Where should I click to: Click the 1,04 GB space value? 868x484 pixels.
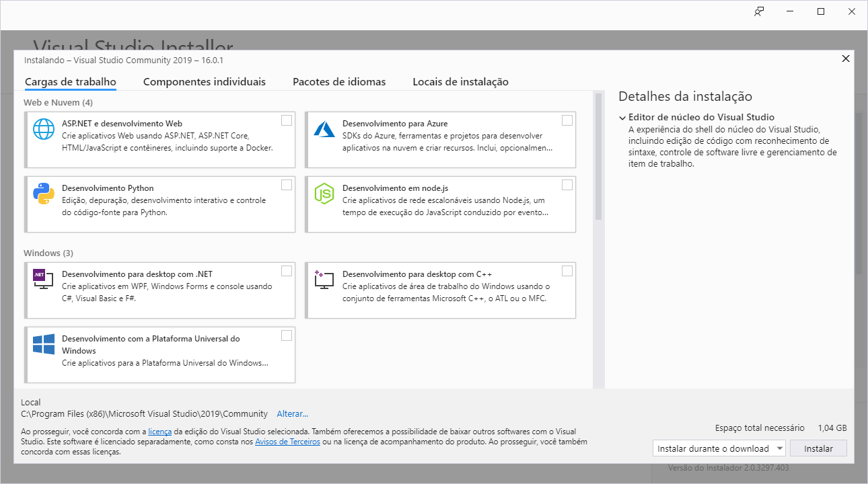point(832,428)
